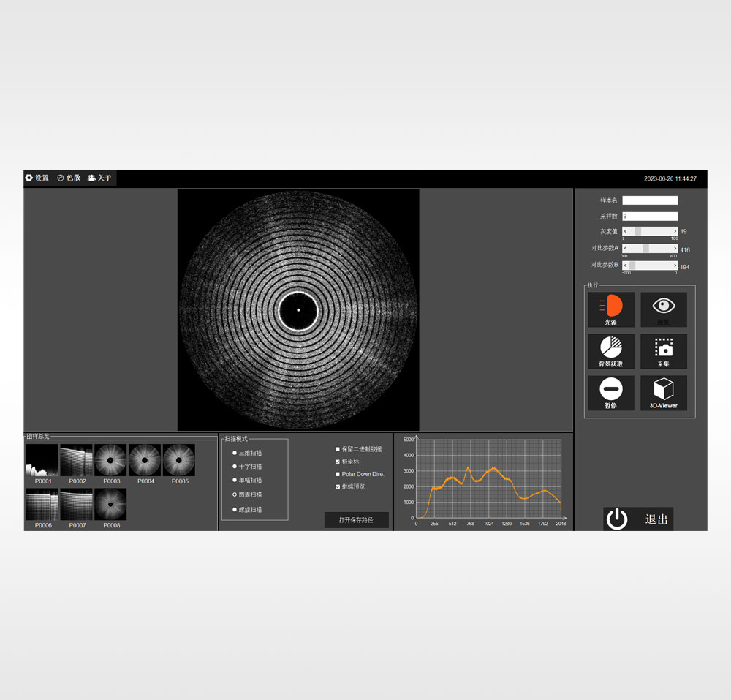Toggle the Polar Down Dire. checkbox
The width and height of the screenshot is (731, 700).
point(337,474)
